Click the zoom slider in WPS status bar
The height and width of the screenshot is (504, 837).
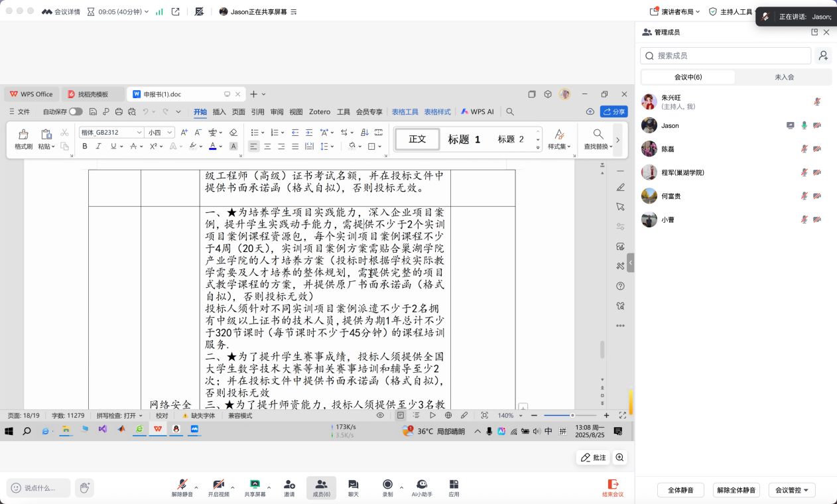[x=572, y=415]
